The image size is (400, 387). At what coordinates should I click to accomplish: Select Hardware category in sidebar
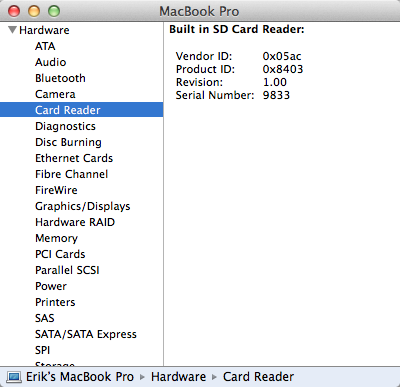[44, 30]
